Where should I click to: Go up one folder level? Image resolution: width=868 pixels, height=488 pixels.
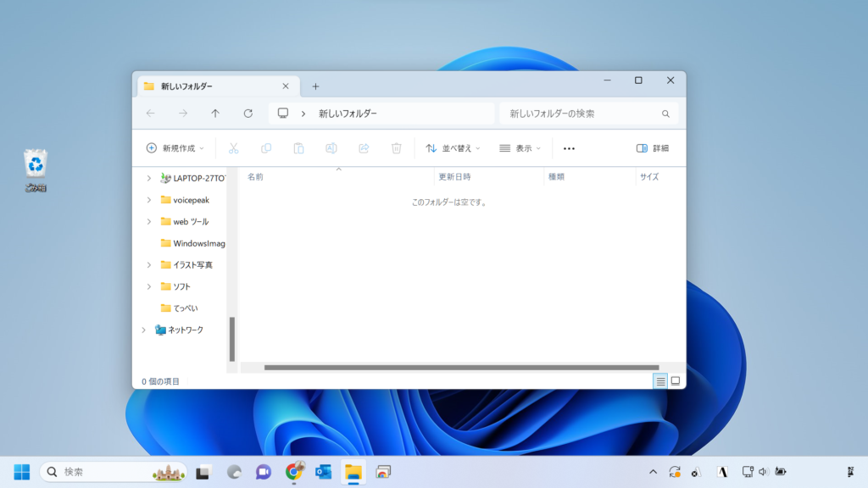click(x=215, y=114)
